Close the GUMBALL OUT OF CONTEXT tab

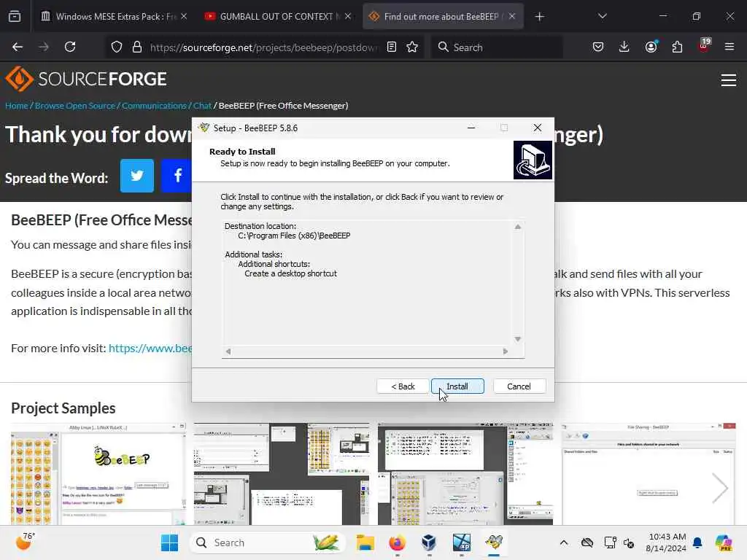click(x=348, y=16)
